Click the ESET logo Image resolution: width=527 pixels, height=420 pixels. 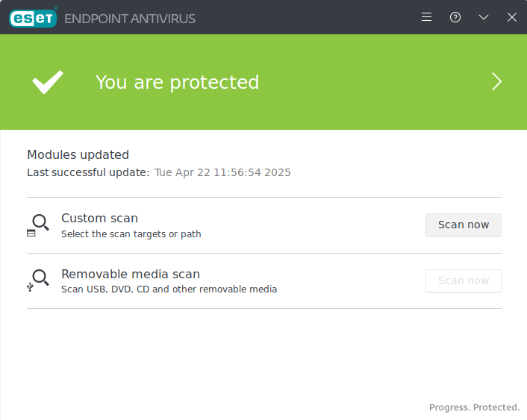click(34, 18)
